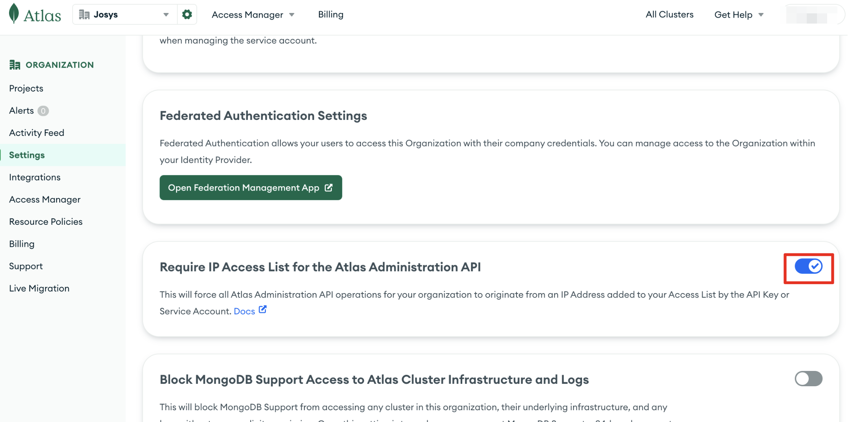Open Billing in the top navigation
868x422 pixels.
pos(331,15)
